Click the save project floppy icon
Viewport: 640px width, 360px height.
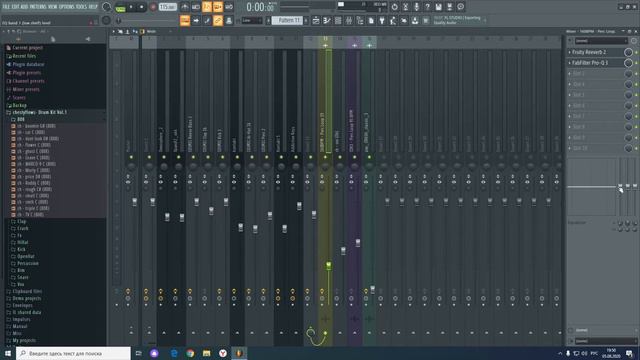438,7
